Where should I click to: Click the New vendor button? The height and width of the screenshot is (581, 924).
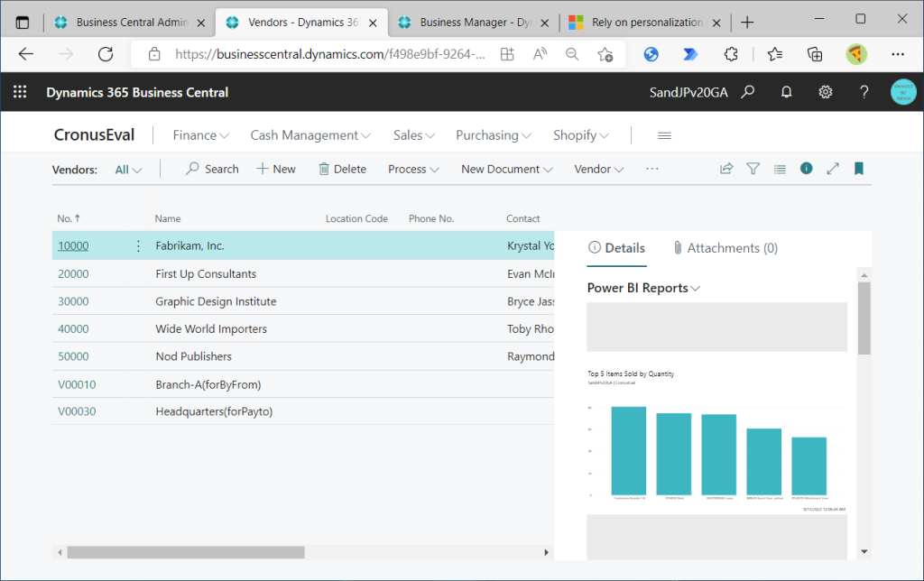click(276, 169)
